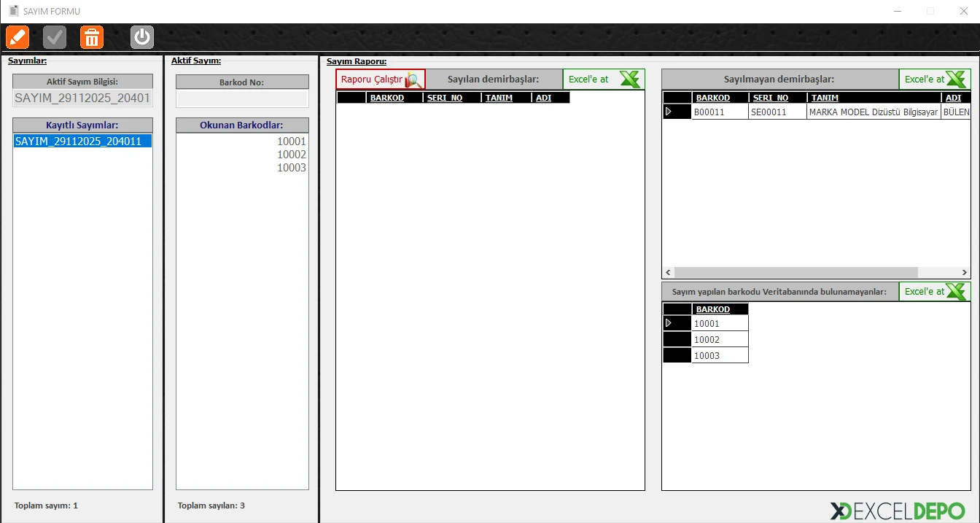
Task: Export Sayılmayan demirbaşlar list to Excel
Action: pyautogui.click(x=935, y=80)
